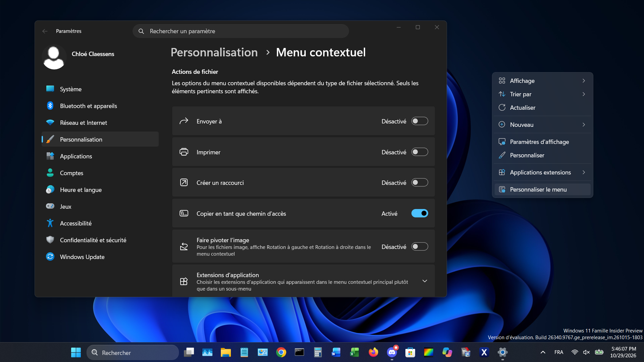
Task: Open Discord from the taskbar
Action: [x=392, y=352]
